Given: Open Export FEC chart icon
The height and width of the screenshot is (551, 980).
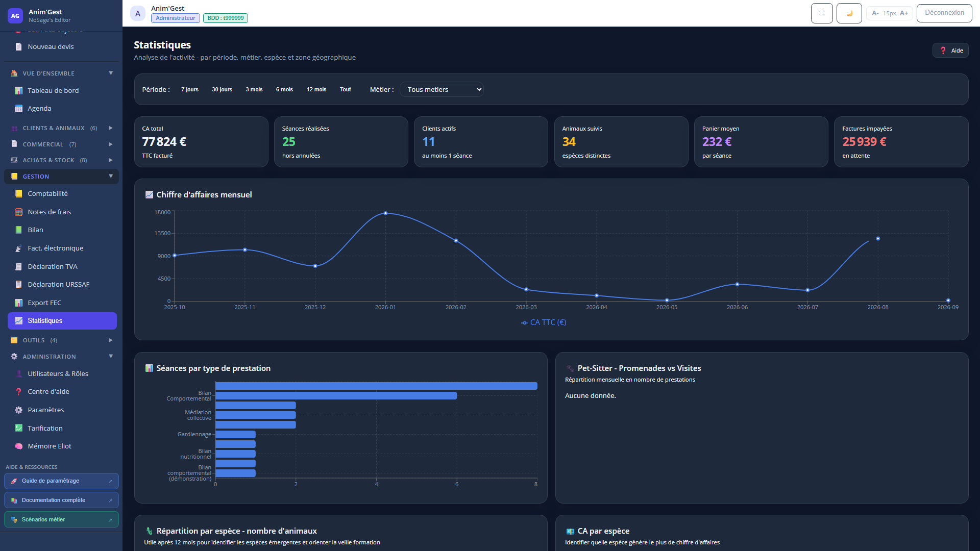Looking at the screenshot, I should tap(18, 303).
